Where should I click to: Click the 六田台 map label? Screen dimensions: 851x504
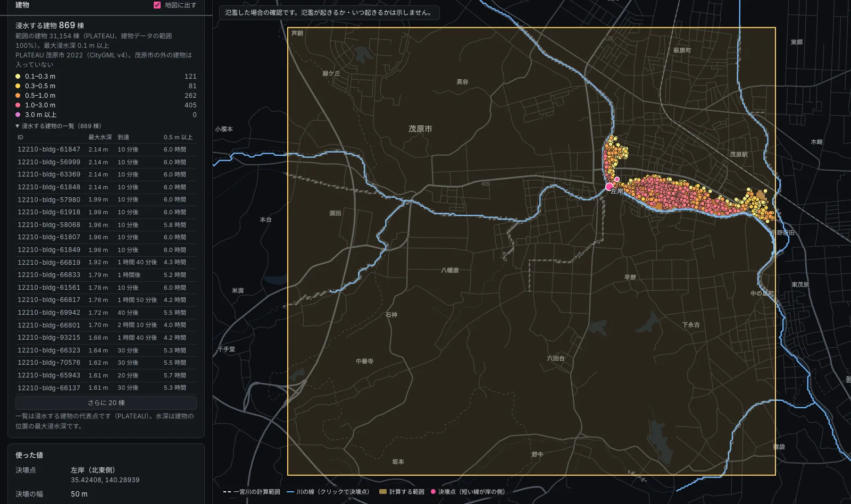tap(556, 358)
